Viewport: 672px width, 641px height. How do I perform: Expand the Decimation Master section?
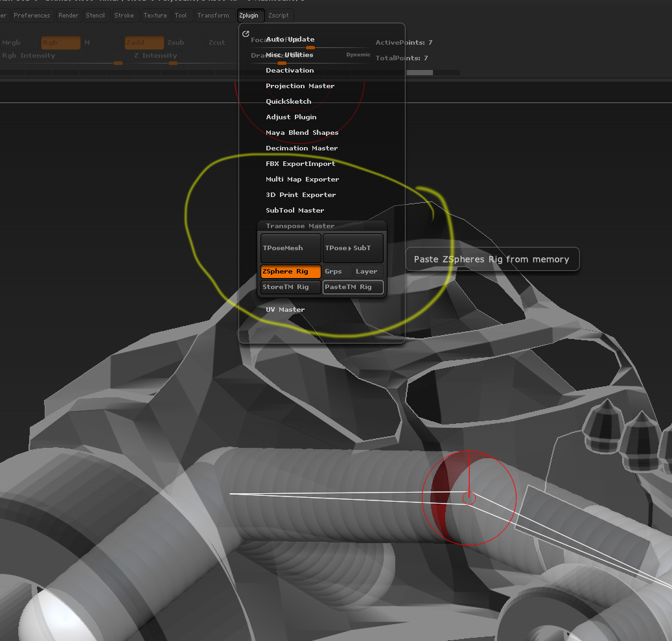[302, 148]
